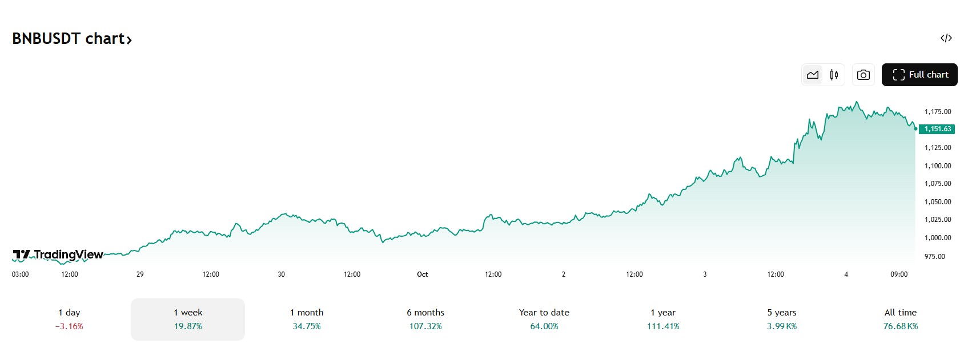Select the 1 week range
This screenshot has height=352, width=980.
tap(188, 319)
